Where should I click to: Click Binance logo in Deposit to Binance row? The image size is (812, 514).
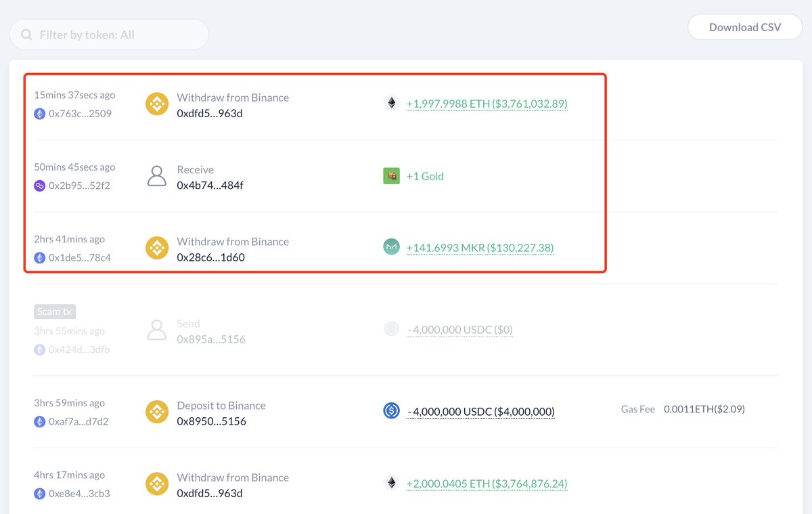click(157, 412)
